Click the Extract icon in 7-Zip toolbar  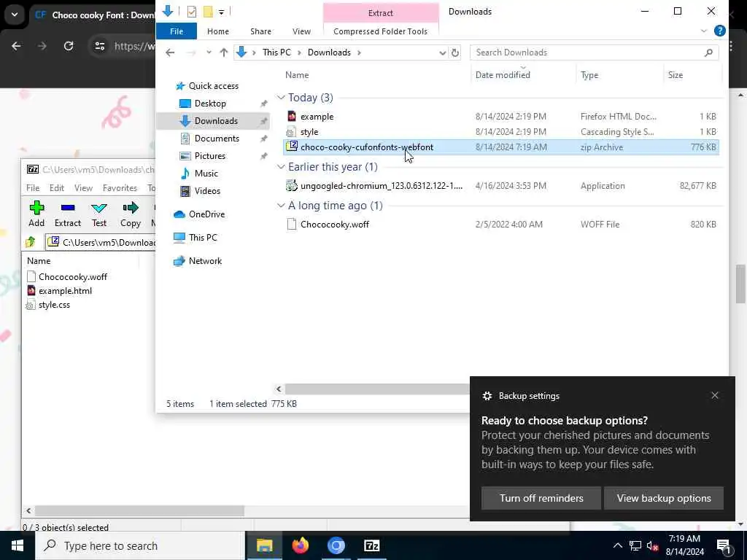click(68, 208)
